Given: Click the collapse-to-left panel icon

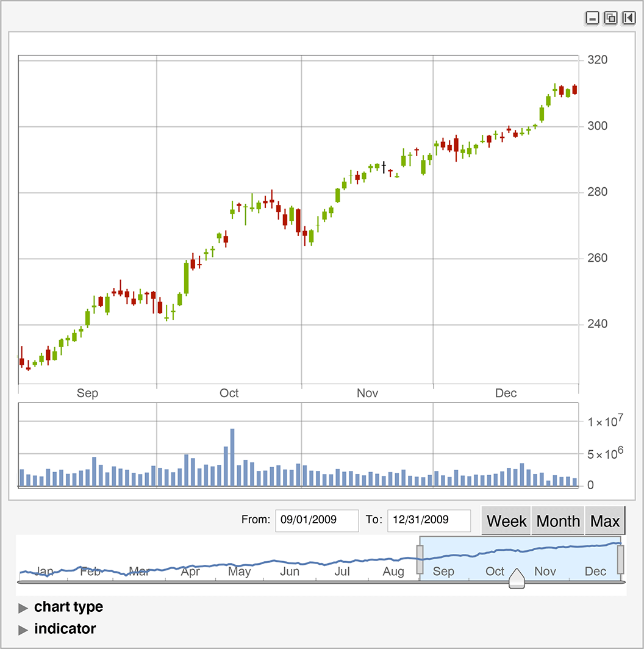Looking at the screenshot, I should pos(629,18).
